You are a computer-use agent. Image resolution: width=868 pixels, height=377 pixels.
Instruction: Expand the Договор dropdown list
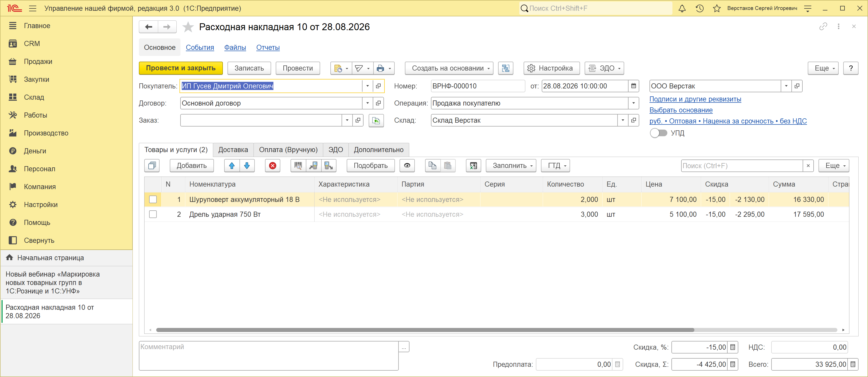click(368, 103)
